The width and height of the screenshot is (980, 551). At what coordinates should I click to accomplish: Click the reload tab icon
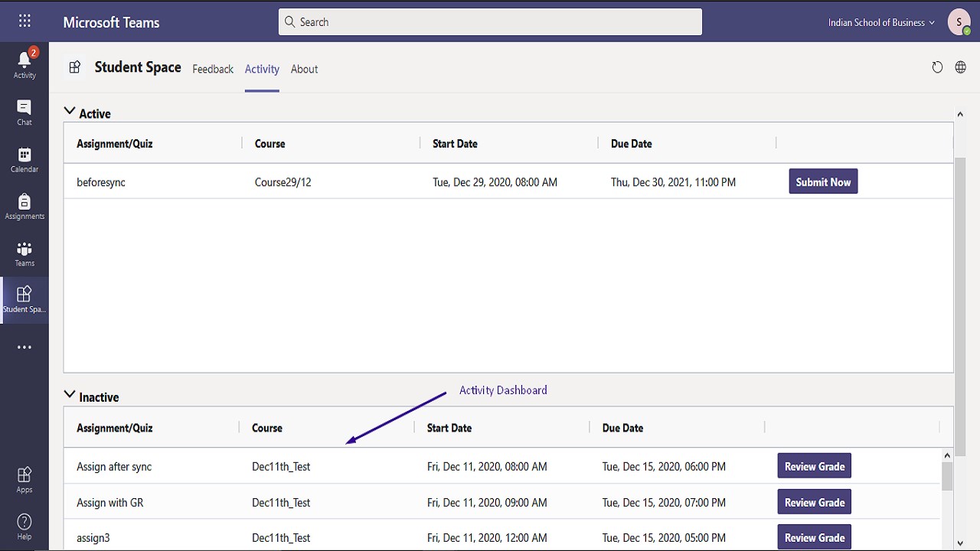(937, 67)
